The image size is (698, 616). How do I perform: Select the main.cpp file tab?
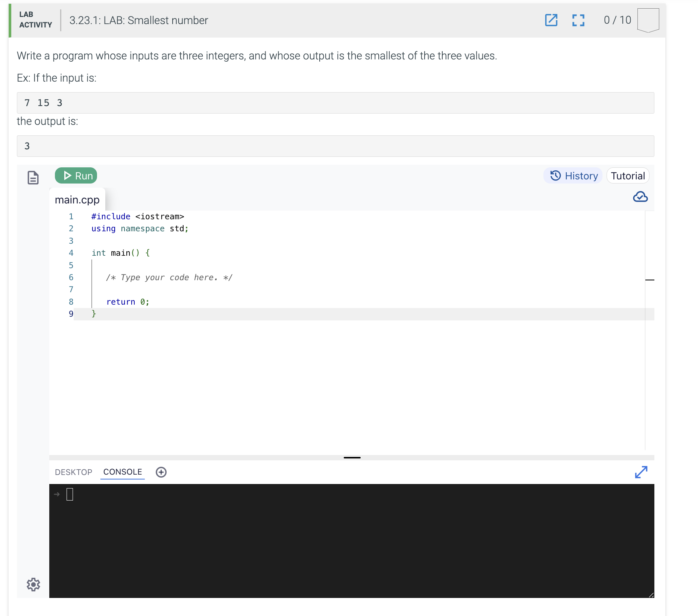click(x=77, y=200)
